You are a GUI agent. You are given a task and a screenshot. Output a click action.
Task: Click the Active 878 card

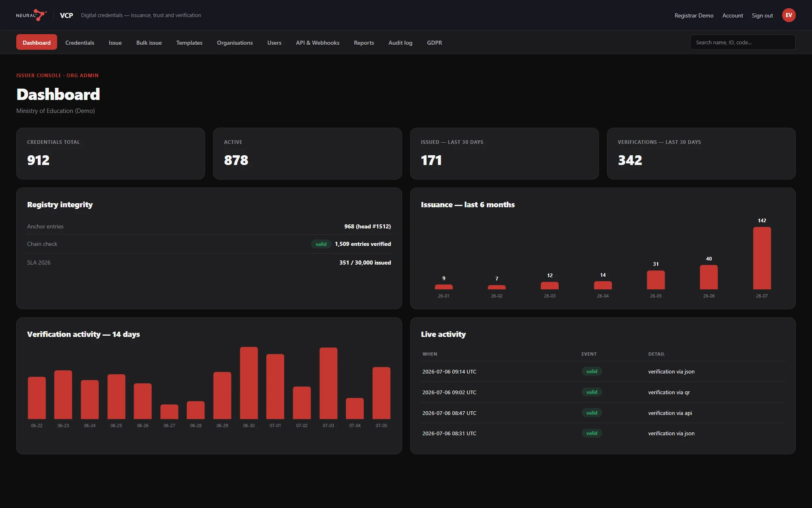pyautogui.click(x=307, y=154)
